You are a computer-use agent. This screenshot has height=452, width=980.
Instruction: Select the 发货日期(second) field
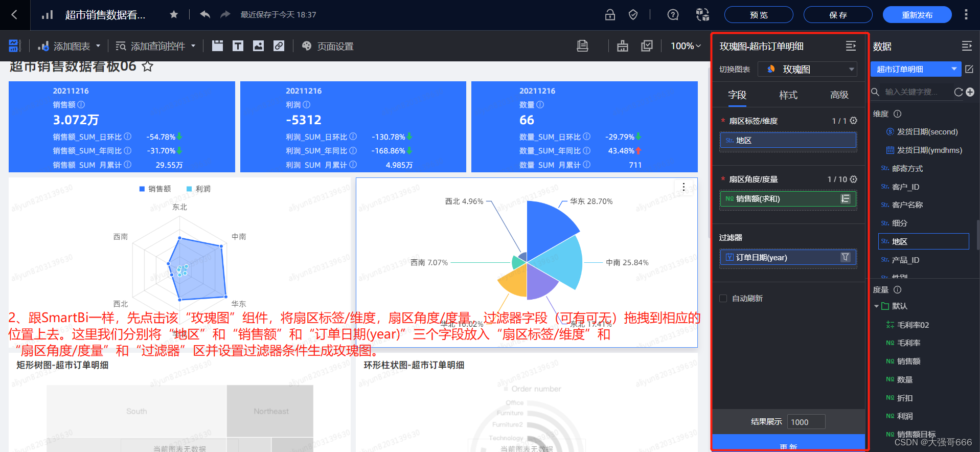tap(927, 131)
